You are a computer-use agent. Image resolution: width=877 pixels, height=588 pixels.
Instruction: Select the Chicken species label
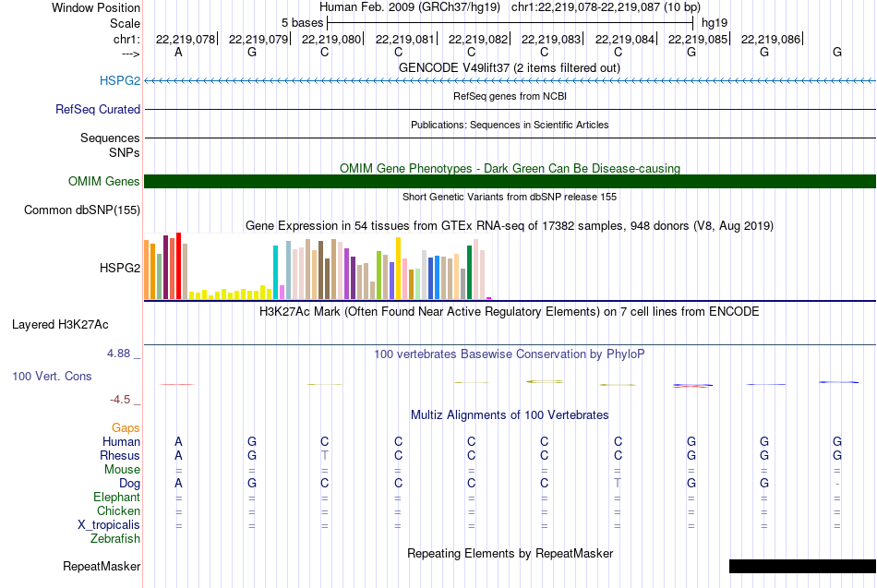[118, 510]
